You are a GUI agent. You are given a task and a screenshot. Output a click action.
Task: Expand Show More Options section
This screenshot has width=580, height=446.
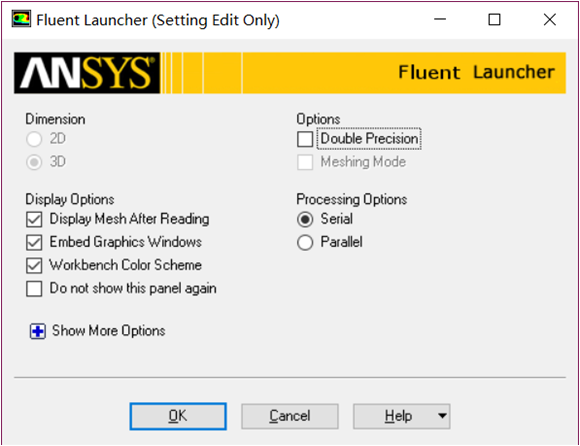(x=108, y=331)
